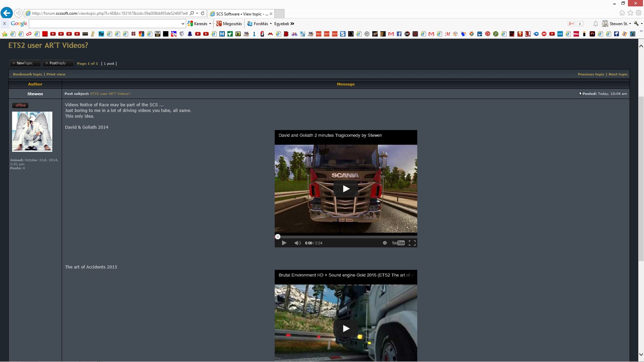Click the page vertical scrollbar down arrow

641,354
